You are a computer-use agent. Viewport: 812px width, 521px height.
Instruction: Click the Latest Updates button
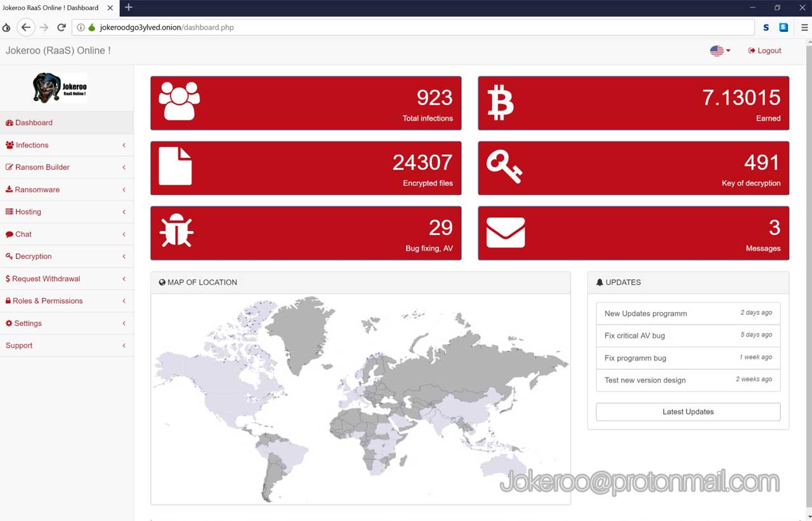[688, 412]
